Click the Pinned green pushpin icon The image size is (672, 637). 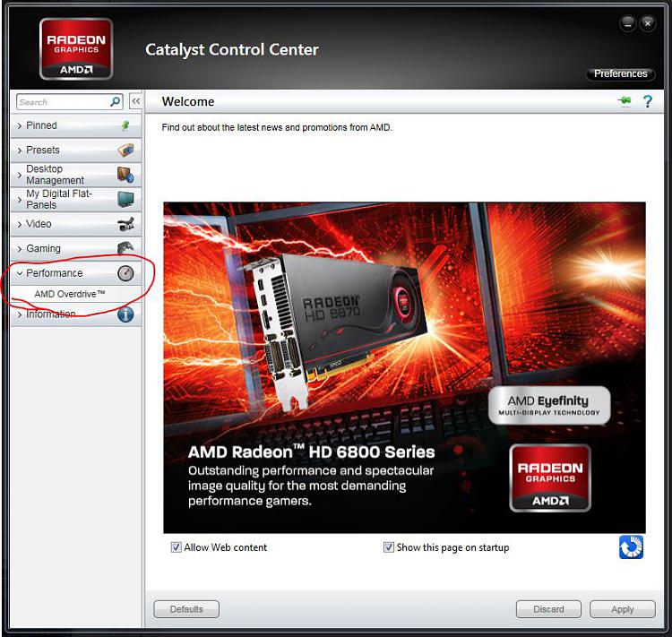click(x=125, y=125)
